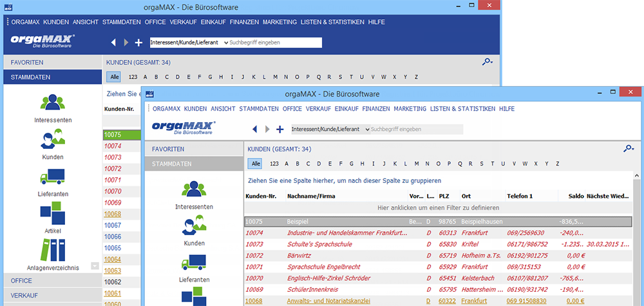Click app icon in front window title bar
This screenshot has width=644, height=306.
(x=150, y=94)
